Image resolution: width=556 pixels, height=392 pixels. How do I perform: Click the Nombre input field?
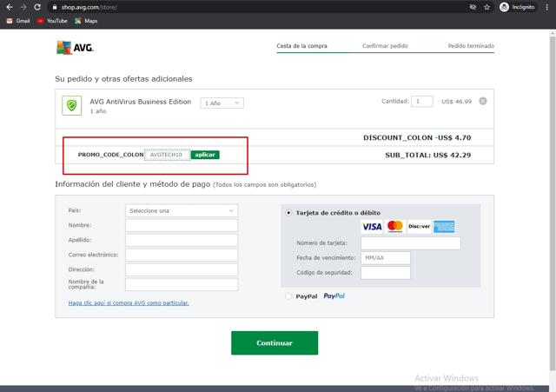coord(182,225)
